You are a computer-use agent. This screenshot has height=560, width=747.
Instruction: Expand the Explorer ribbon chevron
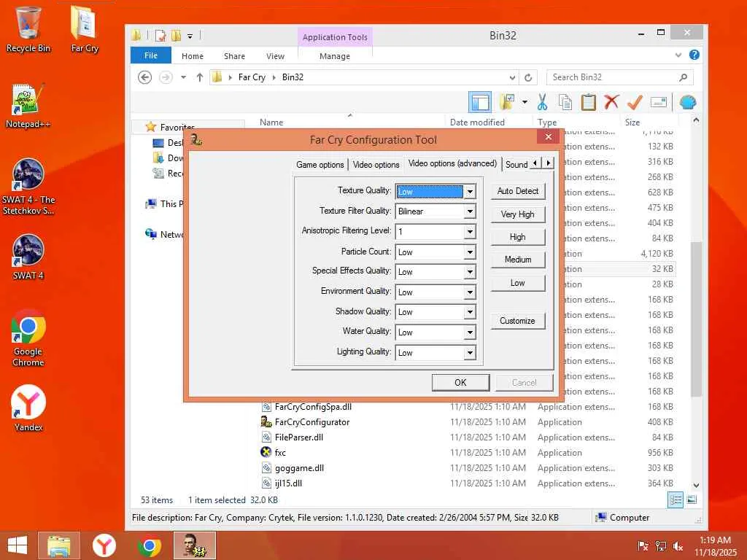tap(678, 55)
